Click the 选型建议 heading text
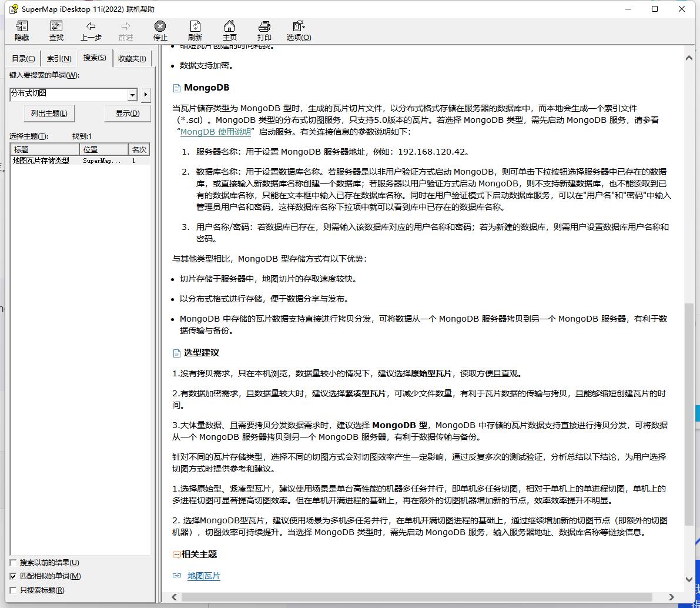This screenshot has width=700, height=608. click(x=202, y=353)
